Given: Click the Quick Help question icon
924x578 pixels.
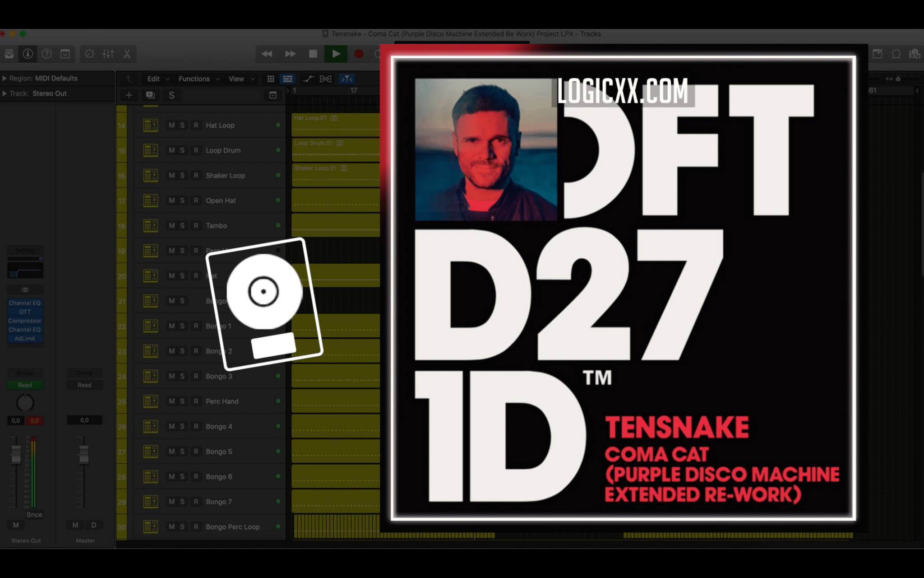Looking at the screenshot, I should (46, 54).
